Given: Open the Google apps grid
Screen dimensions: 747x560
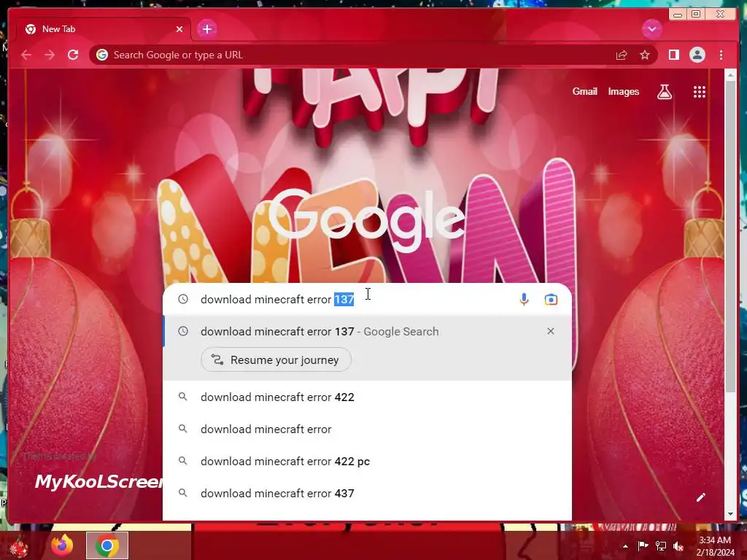Looking at the screenshot, I should tap(699, 92).
